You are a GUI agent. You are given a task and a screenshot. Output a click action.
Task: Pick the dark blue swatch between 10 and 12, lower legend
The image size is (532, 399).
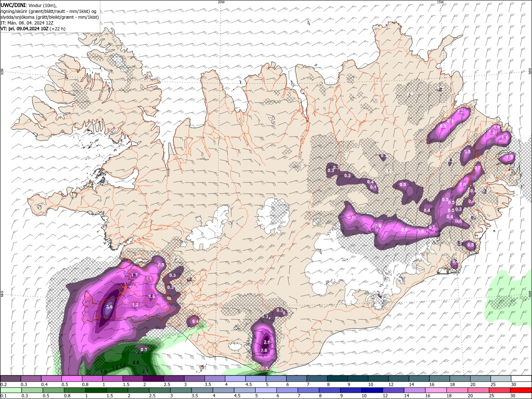tap(372, 390)
